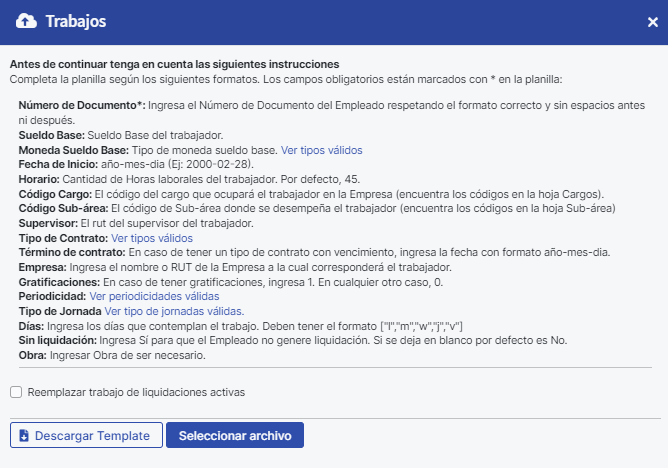Open valid types link for Tipo de Contrato

[x=151, y=239]
